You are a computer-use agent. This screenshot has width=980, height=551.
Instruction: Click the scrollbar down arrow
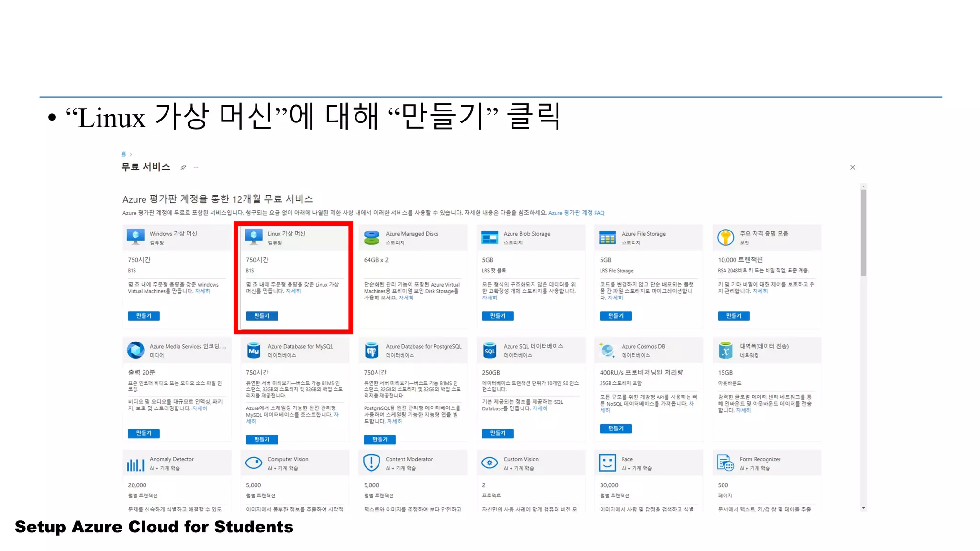coord(863,508)
